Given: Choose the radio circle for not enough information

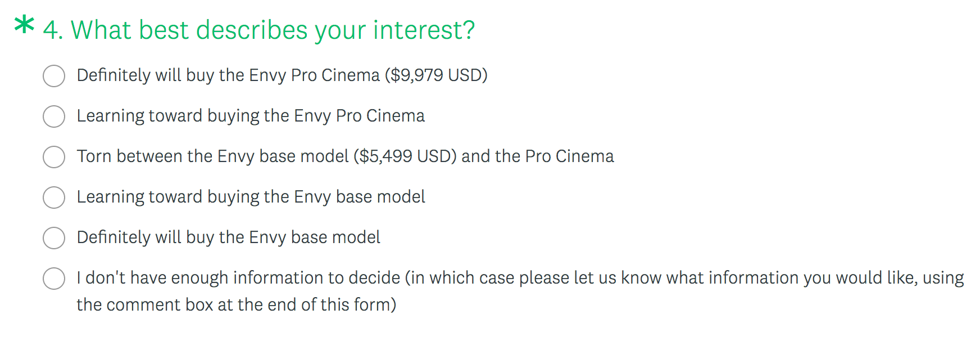Looking at the screenshot, I should (54, 279).
